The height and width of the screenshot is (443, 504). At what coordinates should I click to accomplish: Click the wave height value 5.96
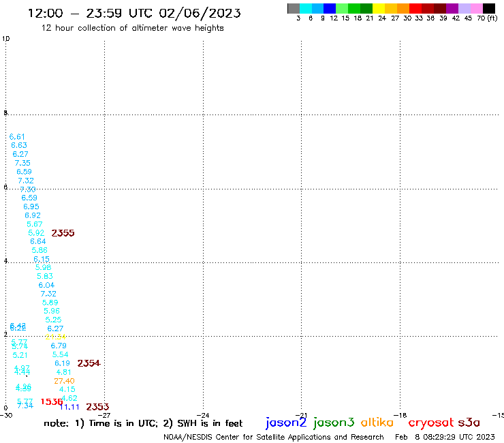[x=52, y=311]
